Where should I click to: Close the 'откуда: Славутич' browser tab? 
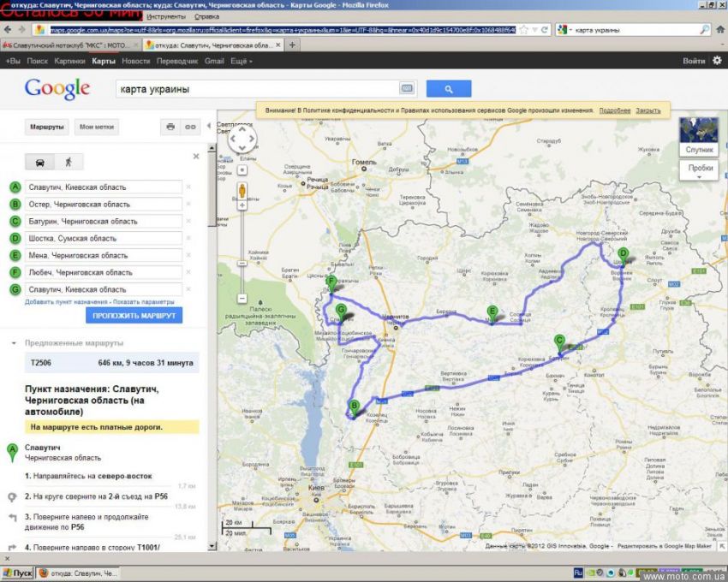click(278, 45)
